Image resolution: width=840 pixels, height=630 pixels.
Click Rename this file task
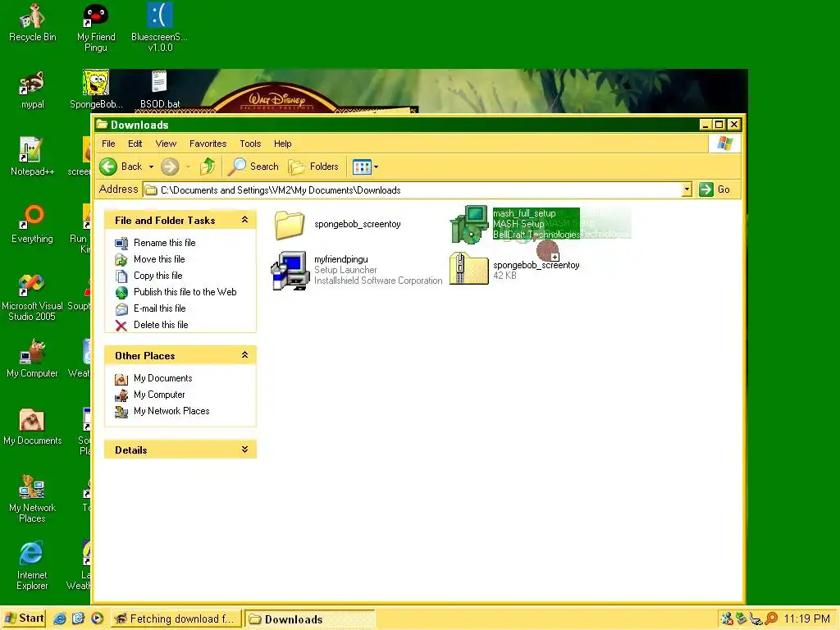coord(155,243)
